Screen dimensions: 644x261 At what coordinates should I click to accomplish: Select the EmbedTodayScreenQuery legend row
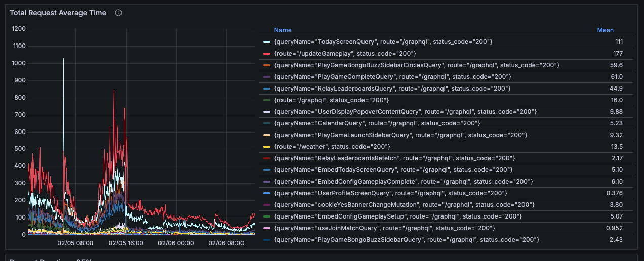[x=393, y=170]
